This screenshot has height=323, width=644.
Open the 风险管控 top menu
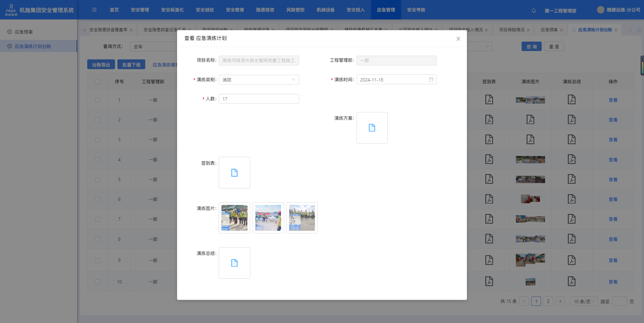(x=295, y=10)
